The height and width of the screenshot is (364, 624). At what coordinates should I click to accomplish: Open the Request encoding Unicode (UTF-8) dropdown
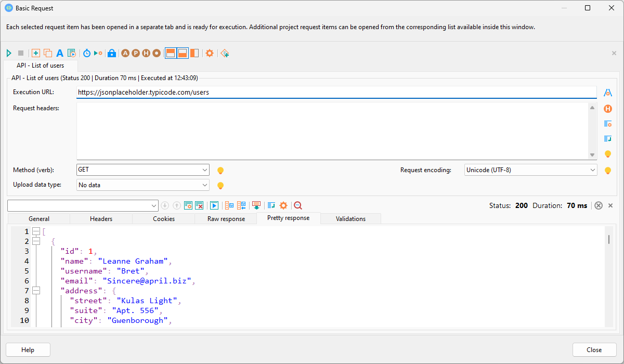tap(531, 170)
